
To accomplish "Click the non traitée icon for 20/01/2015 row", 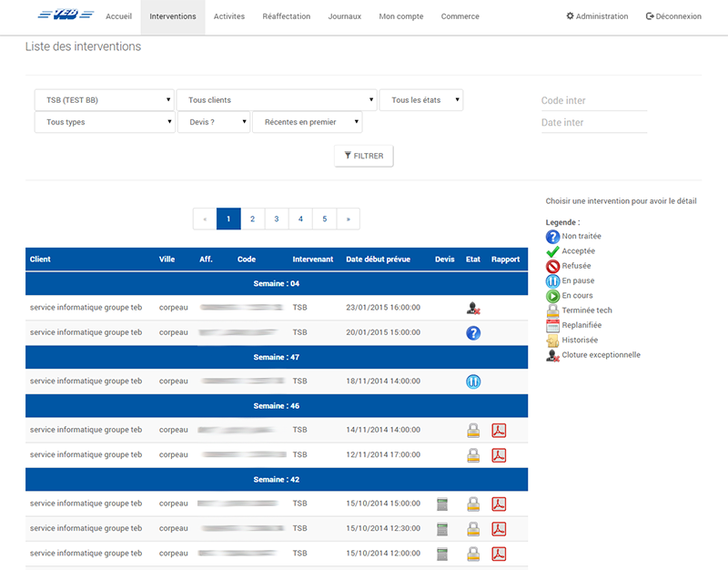I will tap(472, 333).
